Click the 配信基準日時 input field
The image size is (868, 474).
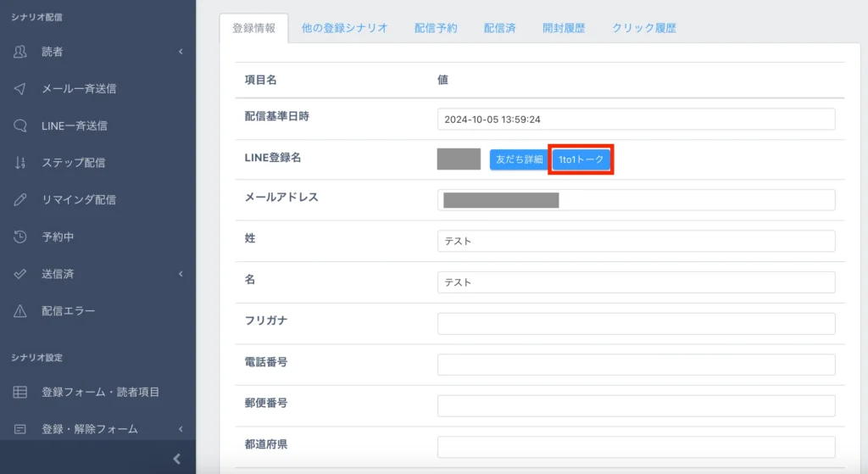click(636, 119)
